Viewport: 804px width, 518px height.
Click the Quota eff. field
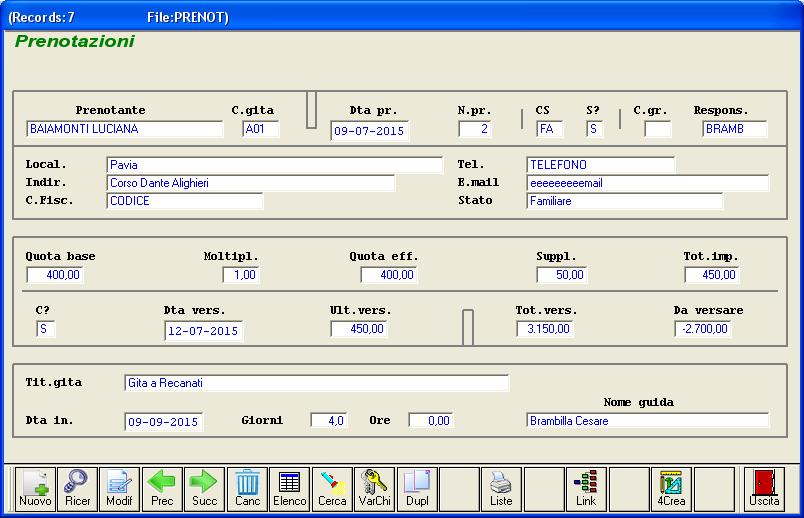[389, 275]
